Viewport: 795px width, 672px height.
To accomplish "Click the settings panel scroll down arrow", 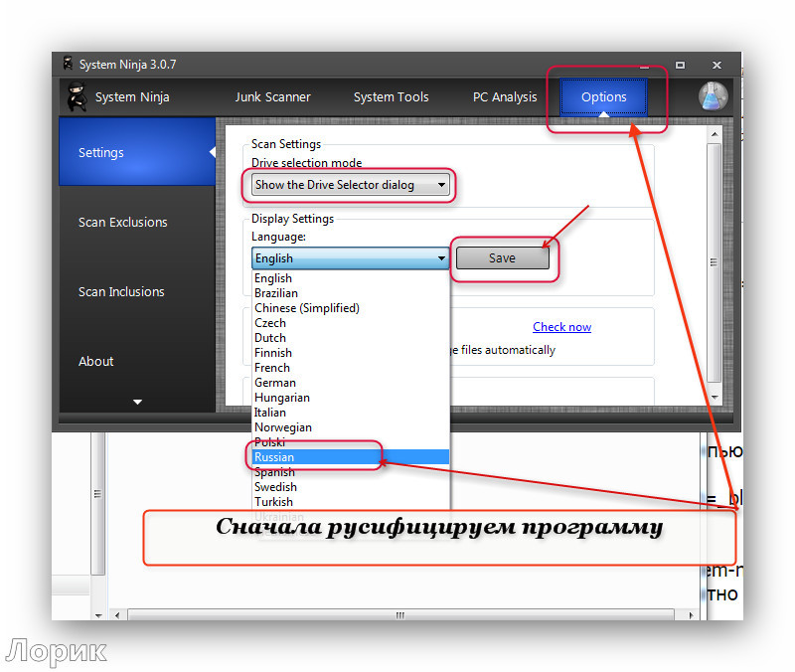I will (x=715, y=397).
